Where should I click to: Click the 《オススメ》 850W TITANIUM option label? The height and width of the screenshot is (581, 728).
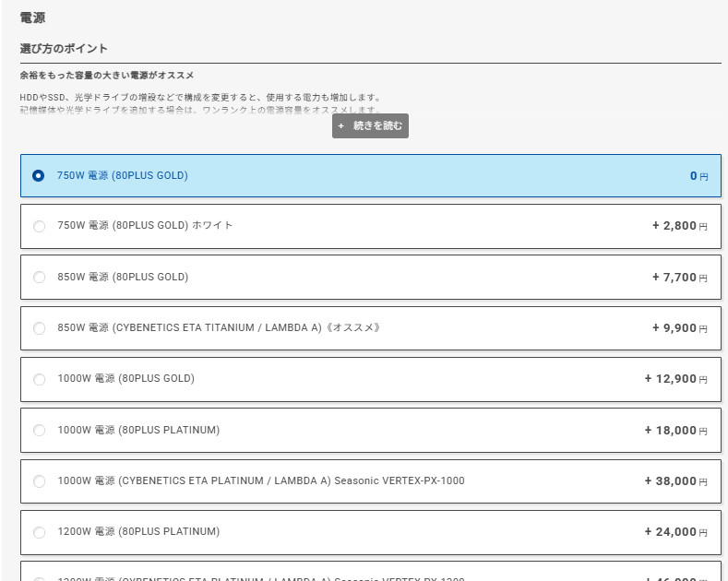[218, 327]
